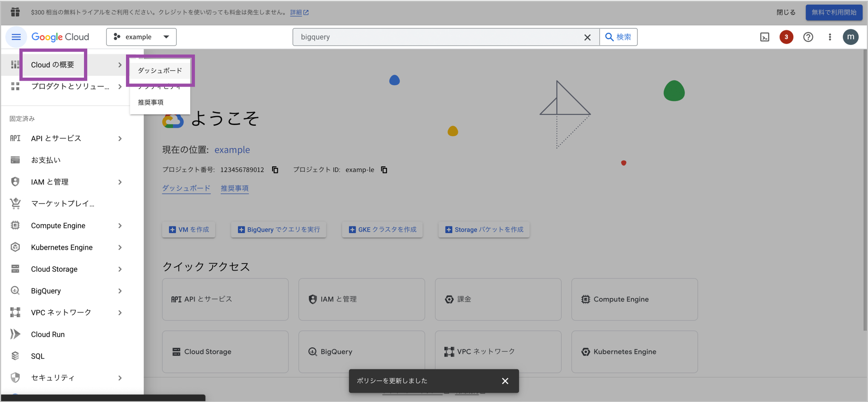Click the Cloud Run sidebar icon
The height and width of the screenshot is (402, 868).
tap(15, 334)
